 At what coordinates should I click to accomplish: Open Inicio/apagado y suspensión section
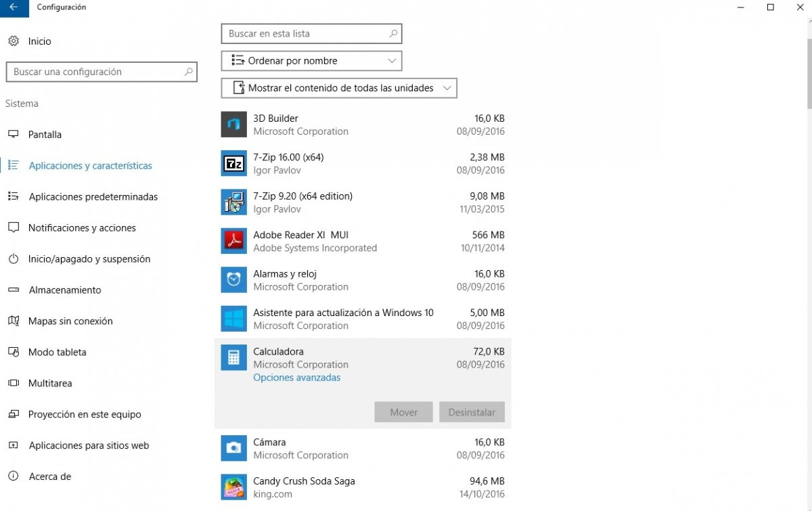pos(89,259)
